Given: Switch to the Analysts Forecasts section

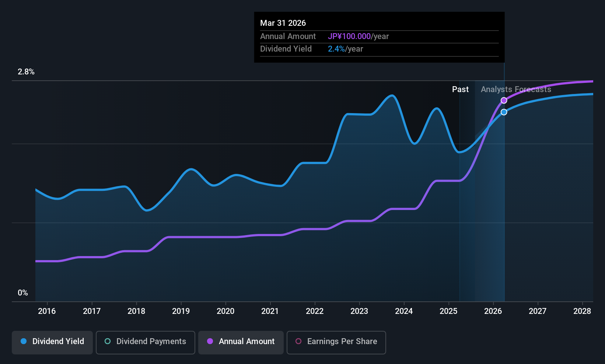Looking at the screenshot, I should tap(516, 89).
